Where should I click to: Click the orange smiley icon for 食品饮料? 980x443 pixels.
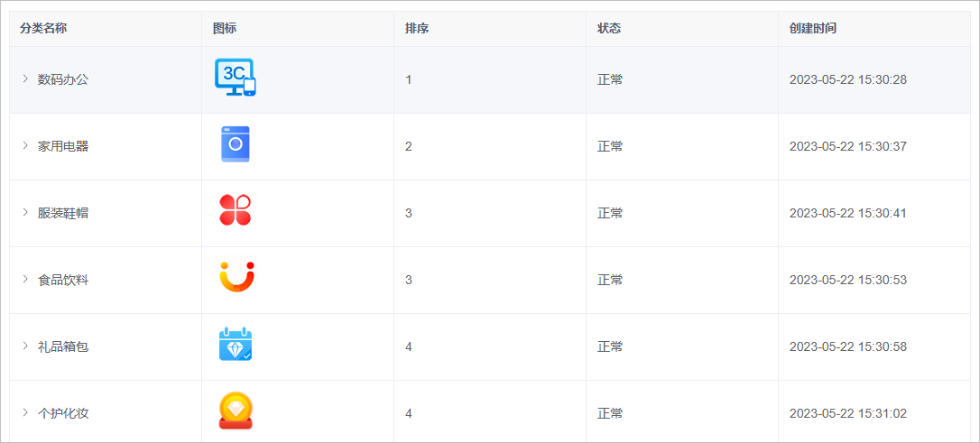[x=236, y=277]
